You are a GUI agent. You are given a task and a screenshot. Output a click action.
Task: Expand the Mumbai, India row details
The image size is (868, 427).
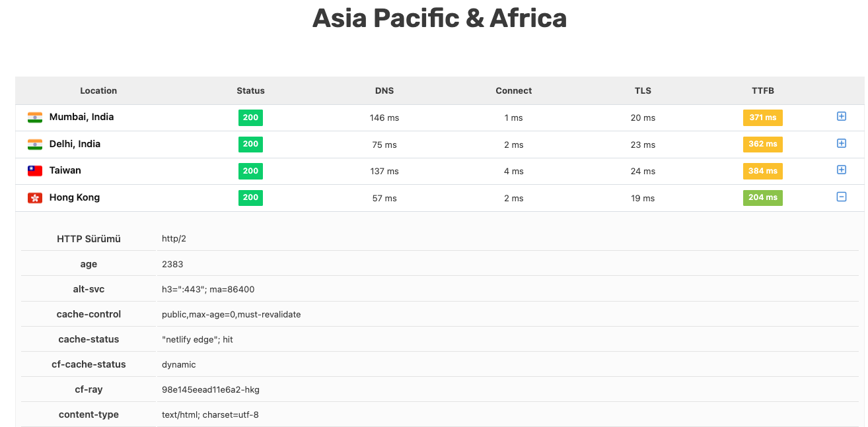[x=842, y=116]
